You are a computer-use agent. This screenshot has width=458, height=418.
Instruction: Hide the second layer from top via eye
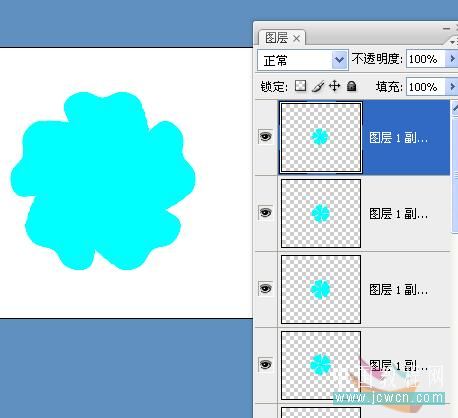coord(266,213)
